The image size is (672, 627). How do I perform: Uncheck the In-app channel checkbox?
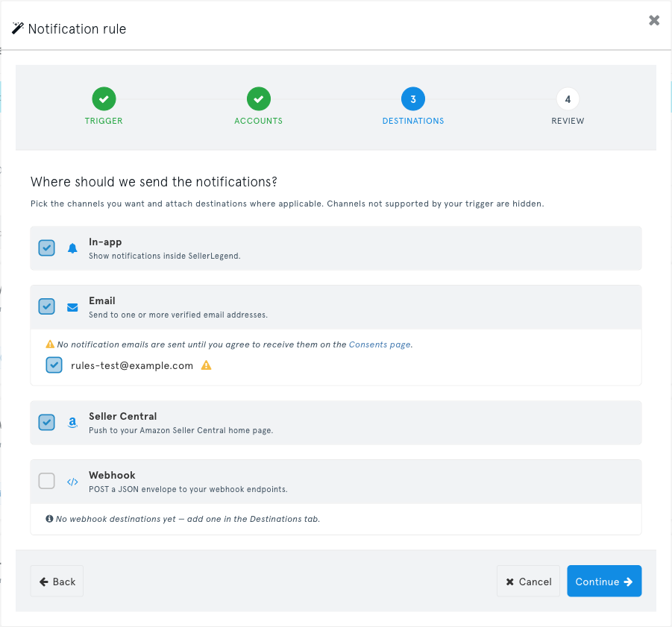coord(47,248)
